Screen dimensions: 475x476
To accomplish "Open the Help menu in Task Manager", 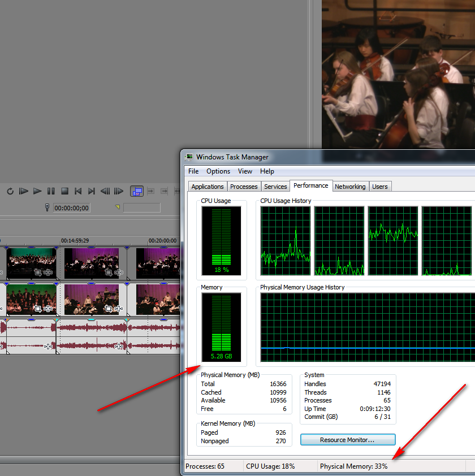I will pos(267,171).
